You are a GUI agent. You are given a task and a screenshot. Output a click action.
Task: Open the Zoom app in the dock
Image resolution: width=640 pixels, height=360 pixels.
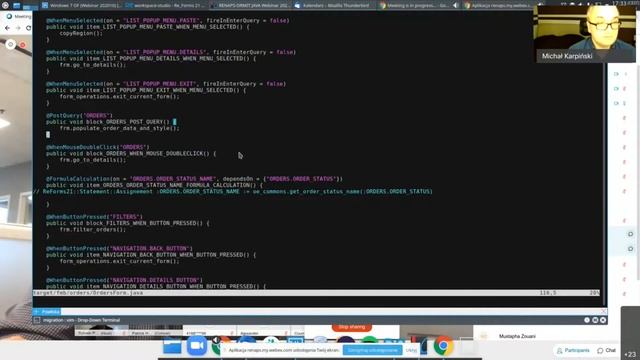point(197,345)
